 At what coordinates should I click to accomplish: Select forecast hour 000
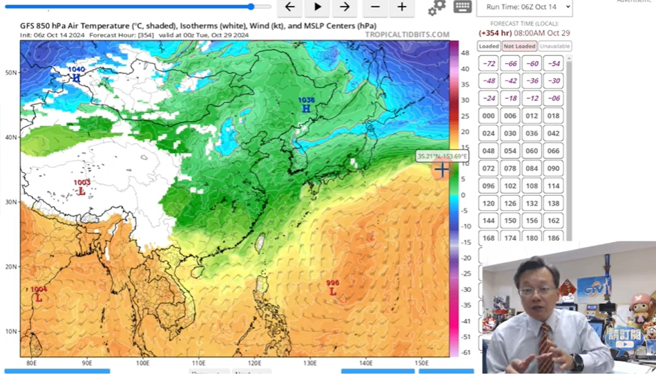point(488,116)
